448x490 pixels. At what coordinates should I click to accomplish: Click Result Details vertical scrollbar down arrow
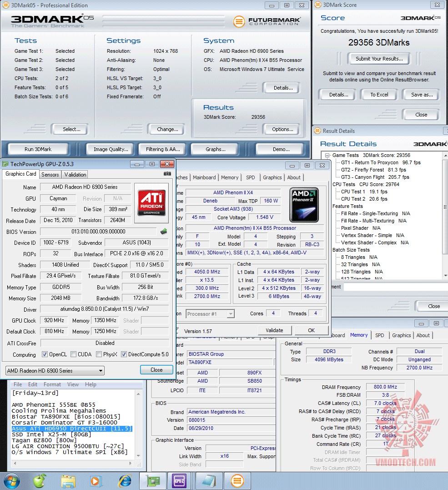(445, 275)
